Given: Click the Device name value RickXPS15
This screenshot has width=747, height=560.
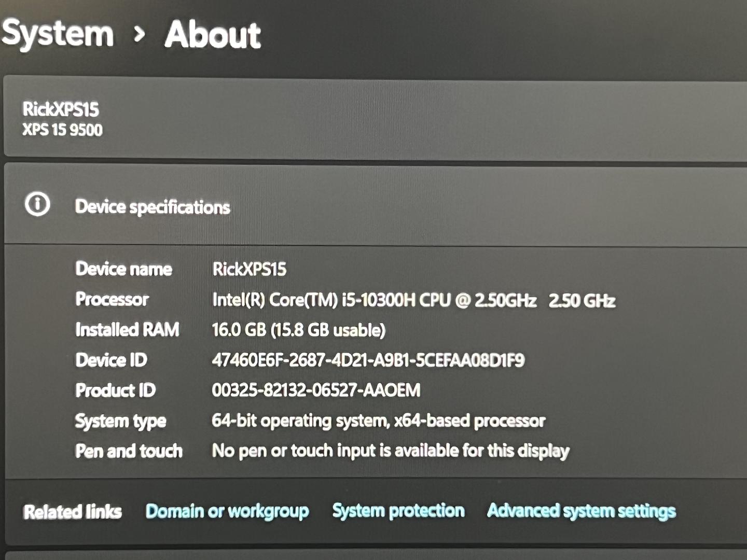Looking at the screenshot, I should 249,270.
